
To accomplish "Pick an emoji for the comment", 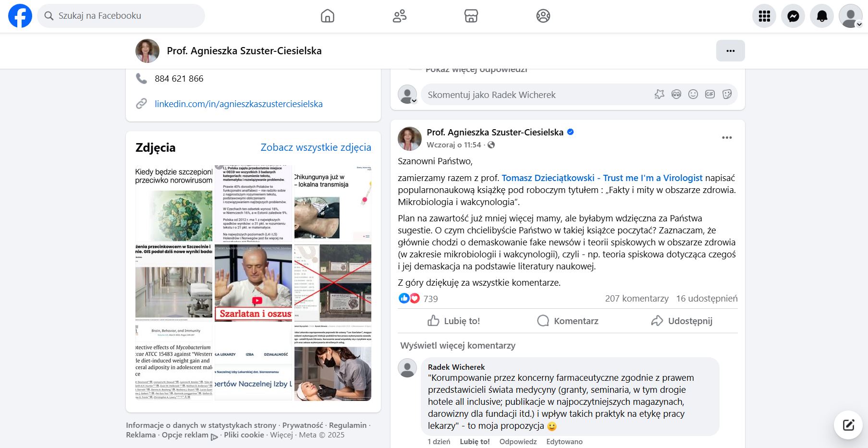I will (x=693, y=94).
